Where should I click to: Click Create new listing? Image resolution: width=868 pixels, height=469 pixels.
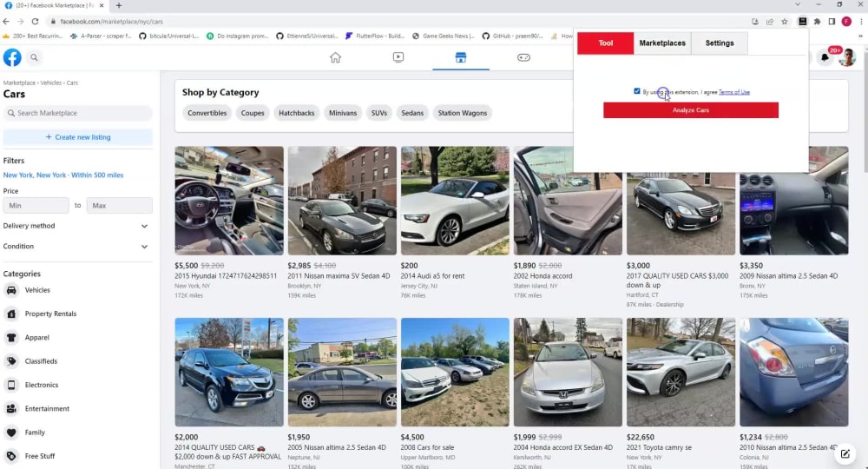pos(77,137)
